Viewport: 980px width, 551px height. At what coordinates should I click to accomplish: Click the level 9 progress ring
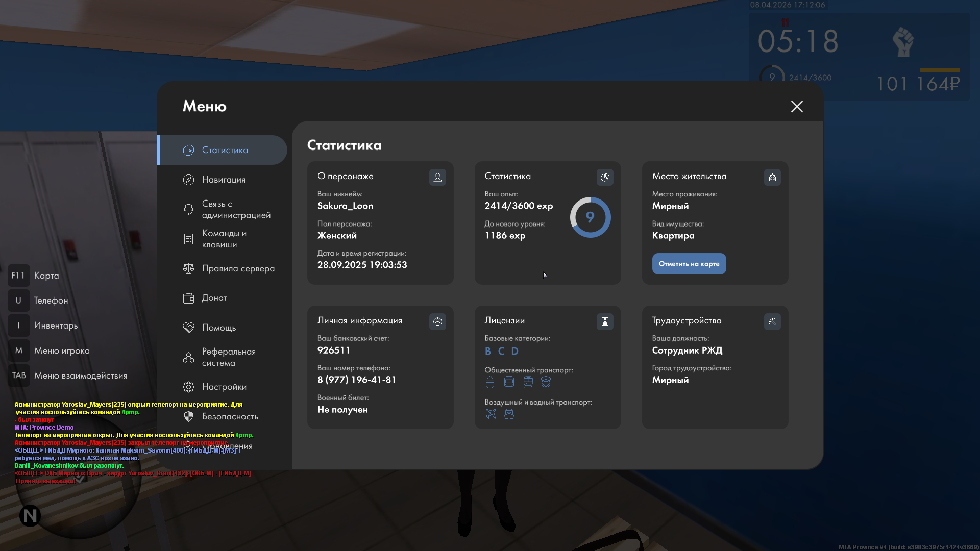[590, 217]
